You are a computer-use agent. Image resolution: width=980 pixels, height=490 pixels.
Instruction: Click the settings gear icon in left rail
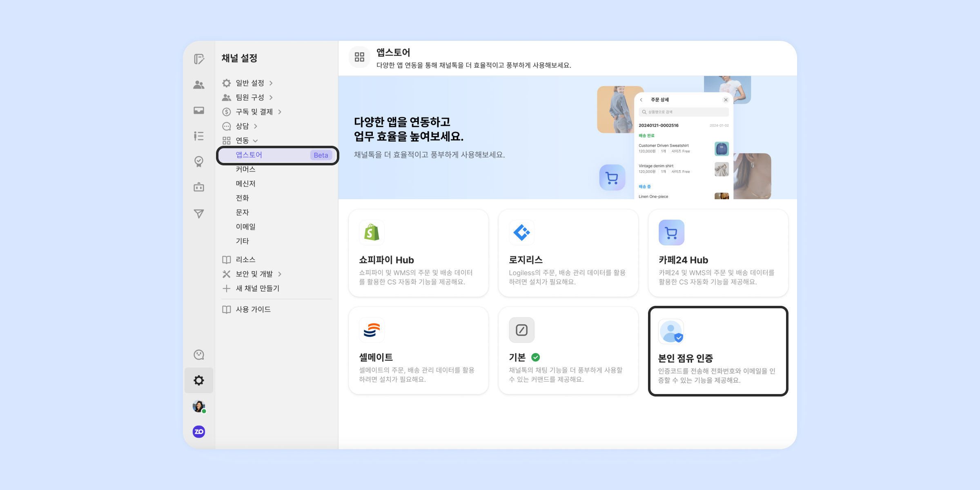pyautogui.click(x=199, y=380)
